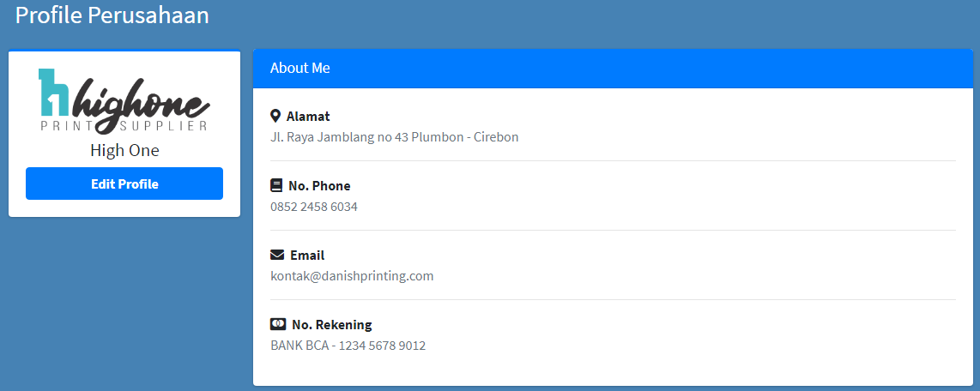The width and height of the screenshot is (980, 391).
Task: Click the No. Rekening label
Action: click(332, 325)
